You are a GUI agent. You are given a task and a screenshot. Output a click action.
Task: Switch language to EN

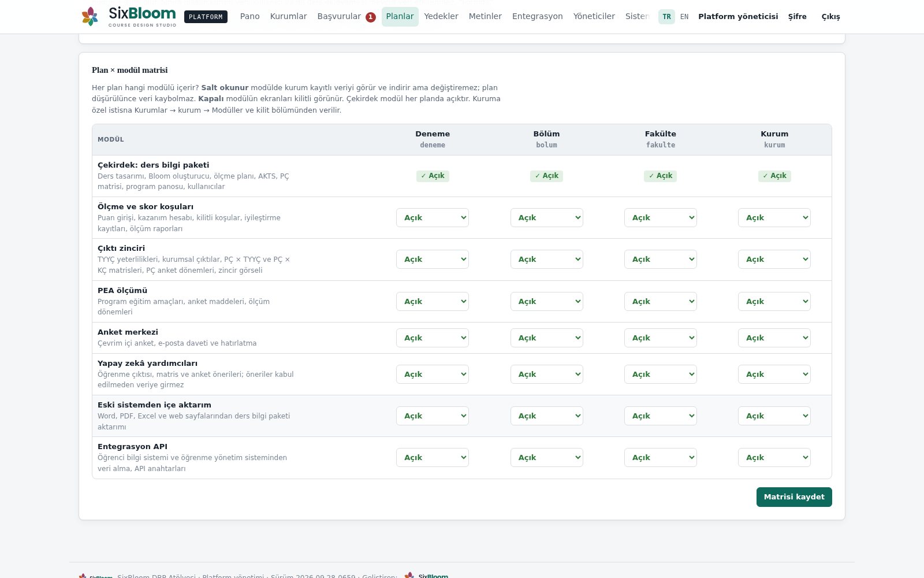click(684, 17)
